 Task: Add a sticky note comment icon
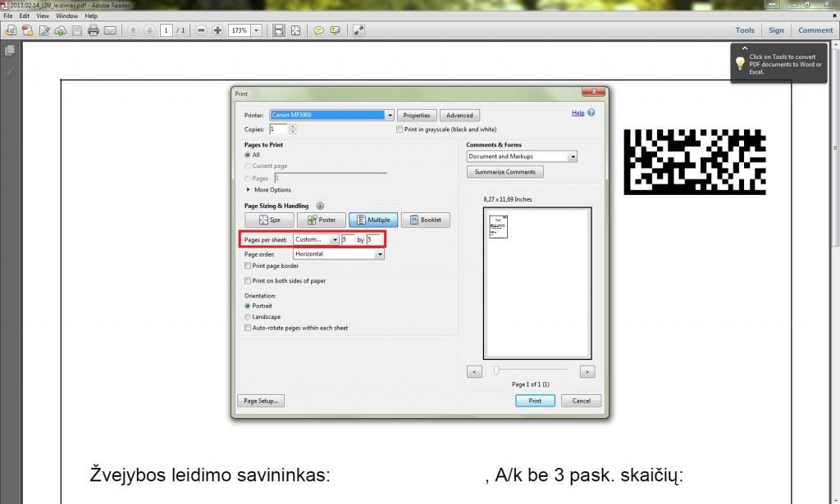coord(319,30)
